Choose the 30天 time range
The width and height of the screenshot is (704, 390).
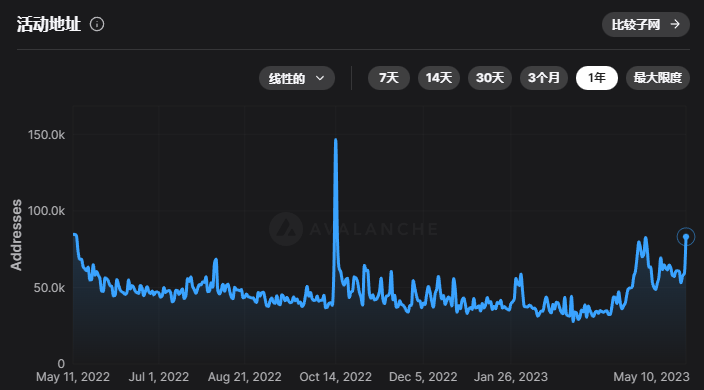point(490,78)
